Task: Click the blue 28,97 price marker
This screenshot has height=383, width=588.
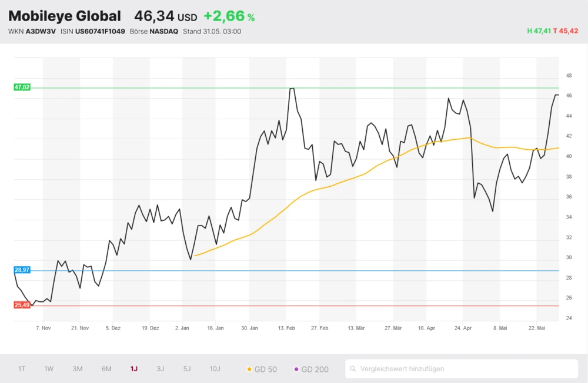Action: pyautogui.click(x=22, y=270)
